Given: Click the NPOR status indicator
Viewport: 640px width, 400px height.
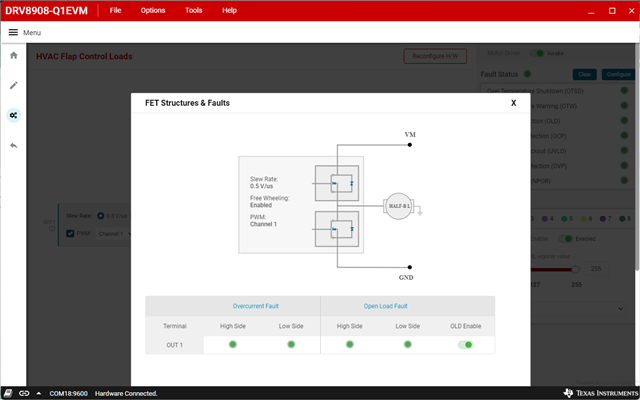Looking at the screenshot, I should coord(624,180).
